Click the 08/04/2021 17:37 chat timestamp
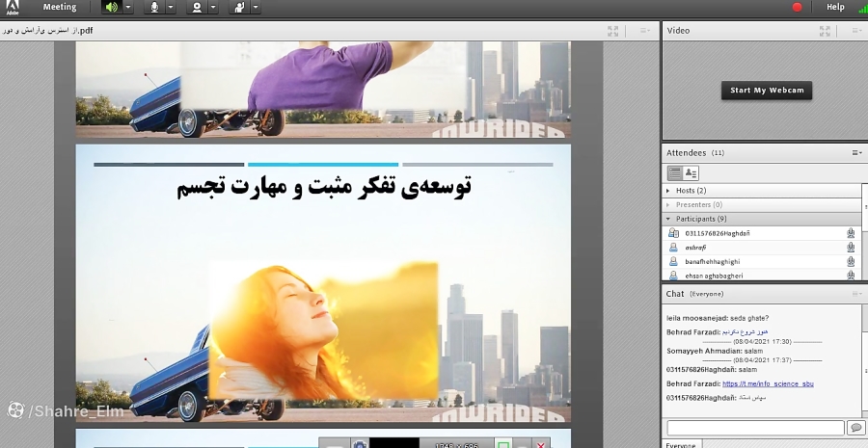Screen dimensions: 868x448 (761, 360)
